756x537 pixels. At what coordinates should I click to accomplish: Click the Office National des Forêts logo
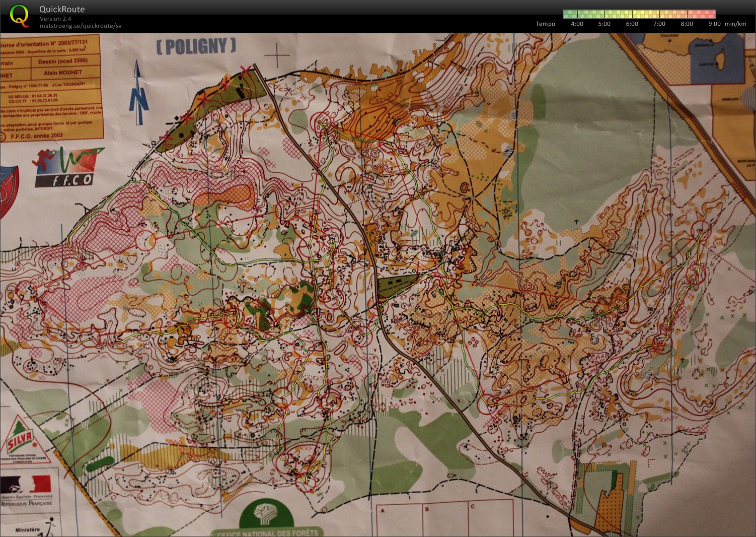point(267,517)
